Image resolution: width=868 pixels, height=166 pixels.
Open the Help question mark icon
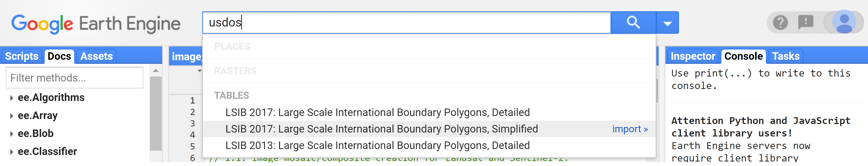780,23
